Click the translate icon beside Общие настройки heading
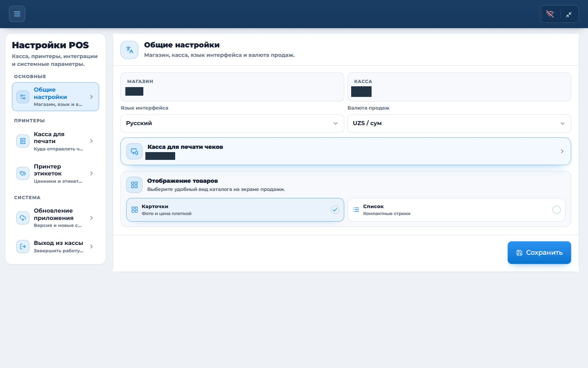 point(129,50)
